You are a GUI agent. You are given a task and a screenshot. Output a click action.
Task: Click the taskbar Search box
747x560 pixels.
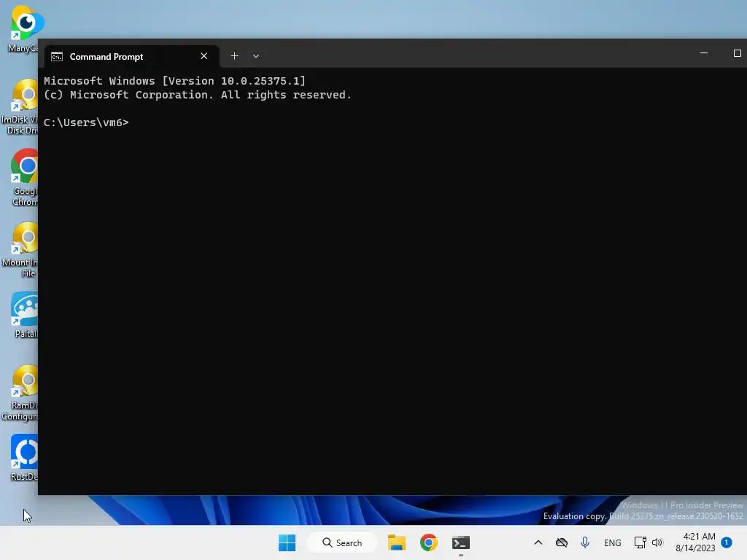coord(342,542)
